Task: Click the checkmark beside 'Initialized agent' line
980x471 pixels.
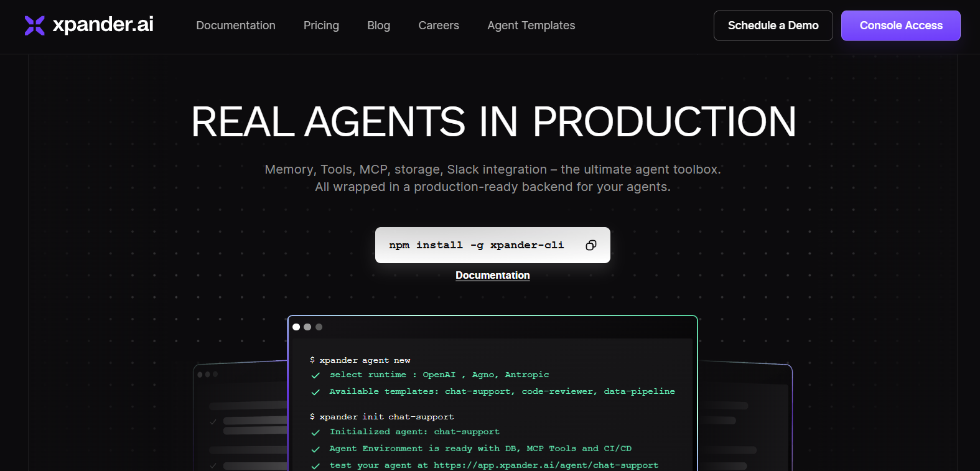Action: [x=315, y=432]
